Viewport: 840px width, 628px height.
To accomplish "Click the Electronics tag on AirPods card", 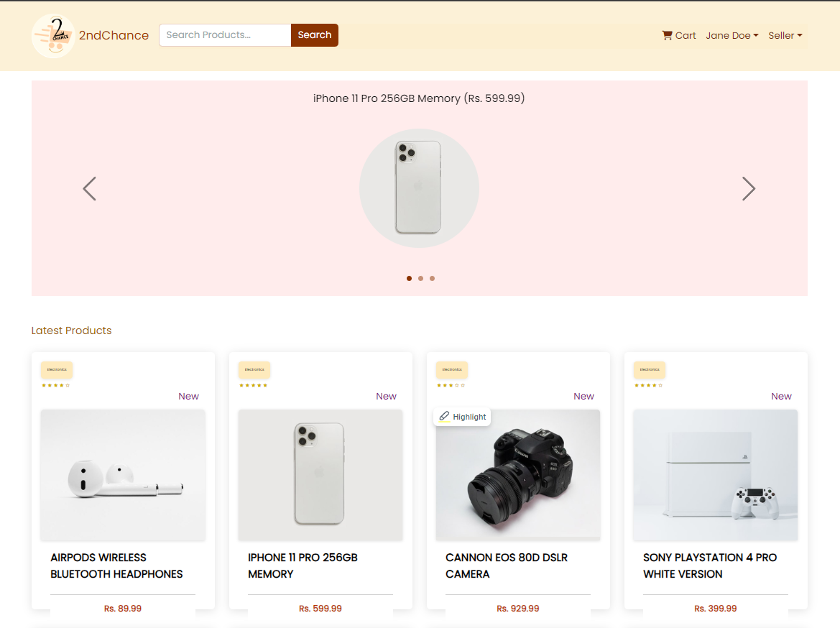I will [57, 369].
